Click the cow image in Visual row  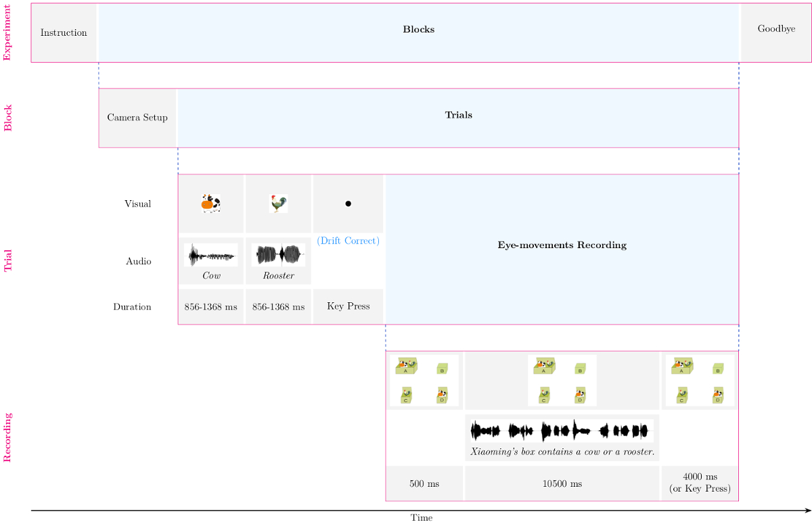(x=211, y=204)
